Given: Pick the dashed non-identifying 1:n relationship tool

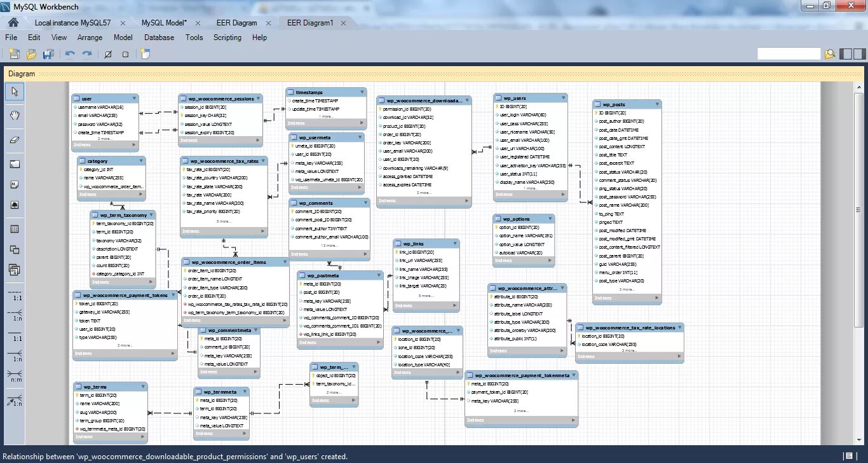Looking at the screenshot, I should click(15, 315).
